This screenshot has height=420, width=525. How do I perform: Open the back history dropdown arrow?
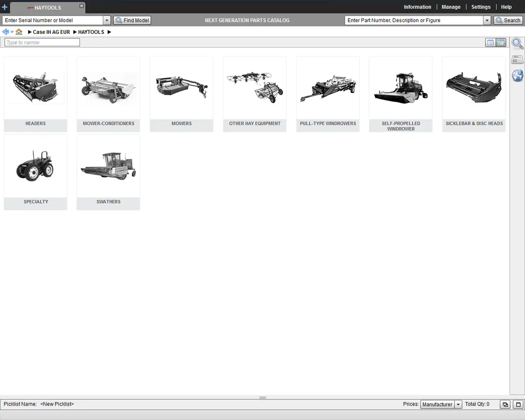pyautogui.click(x=12, y=32)
